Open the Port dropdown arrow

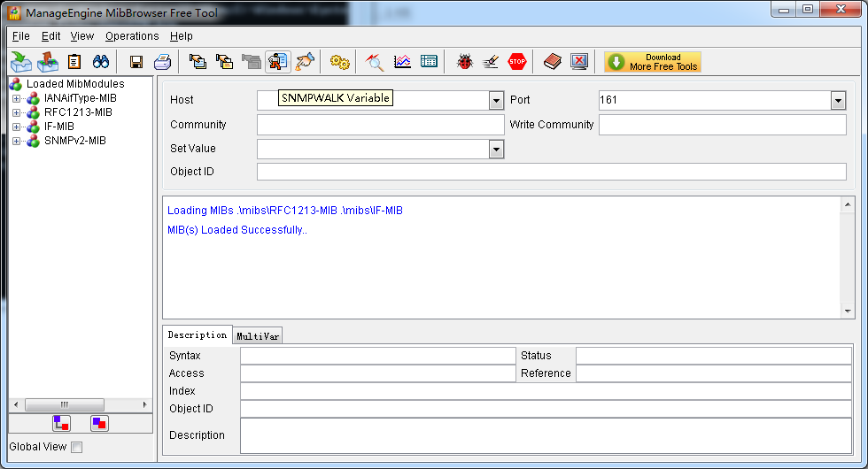838,101
